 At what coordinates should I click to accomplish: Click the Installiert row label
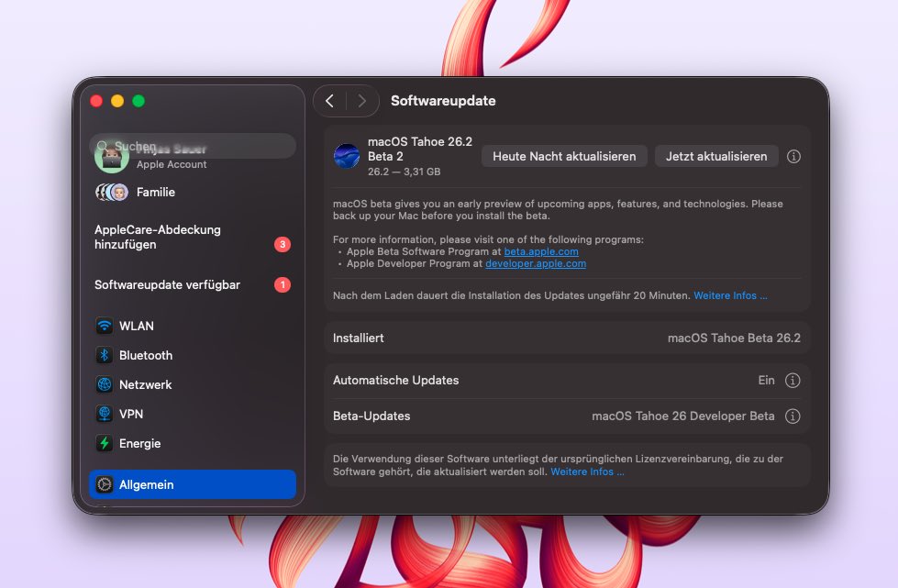358,338
